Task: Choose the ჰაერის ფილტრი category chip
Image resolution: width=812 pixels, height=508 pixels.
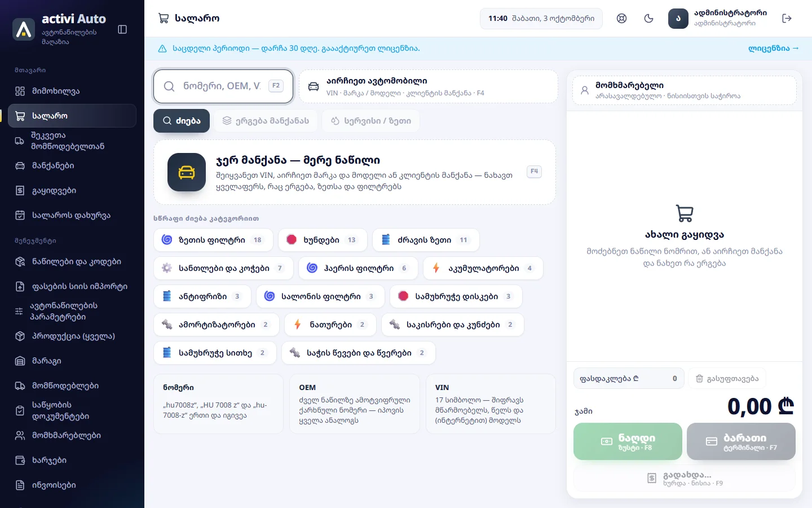Action: point(358,268)
